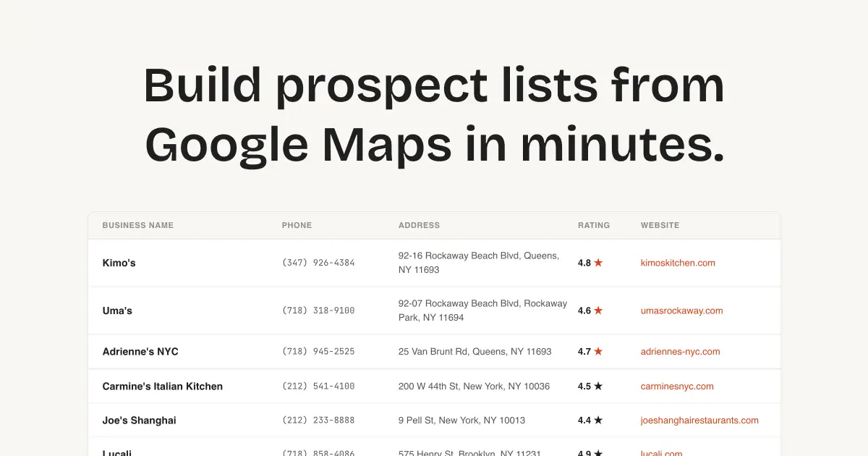This screenshot has width=868, height=456.
Task: Select the Joe's Shanghai business name
Action: (140, 420)
